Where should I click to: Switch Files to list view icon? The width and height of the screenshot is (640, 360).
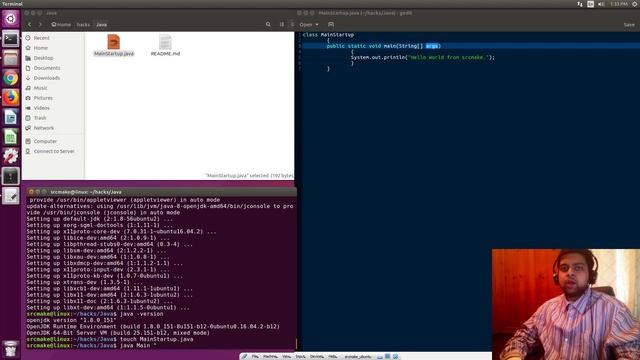[x=282, y=24]
